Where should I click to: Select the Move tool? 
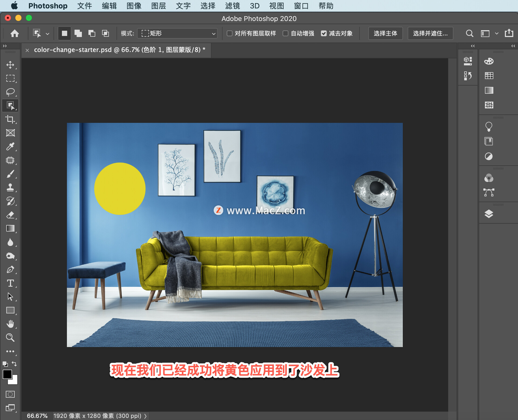[x=10, y=65]
